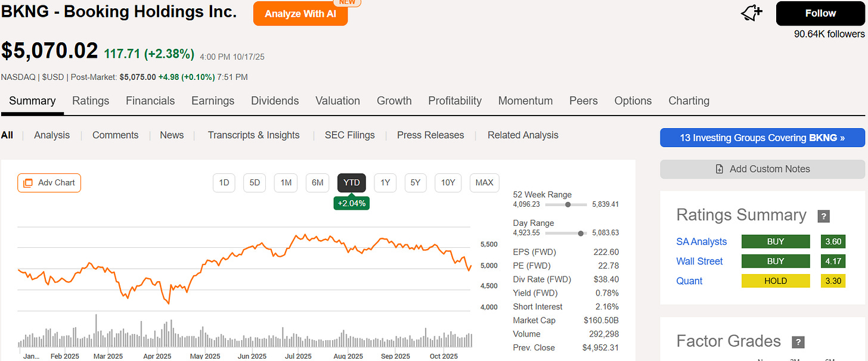Switch to the Profitability tab

(455, 101)
